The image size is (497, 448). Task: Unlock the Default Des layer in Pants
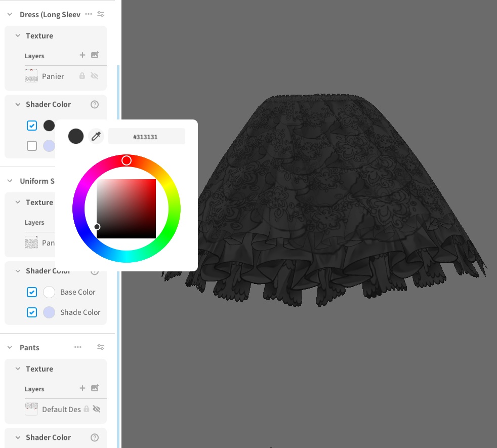pyautogui.click(x=86, y=409)
